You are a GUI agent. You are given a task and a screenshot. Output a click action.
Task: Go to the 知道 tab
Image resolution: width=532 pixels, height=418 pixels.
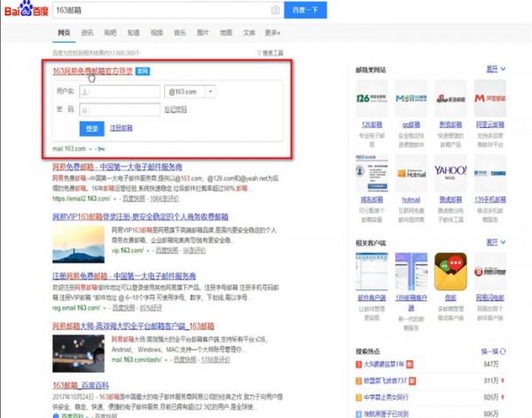(133, 33)
